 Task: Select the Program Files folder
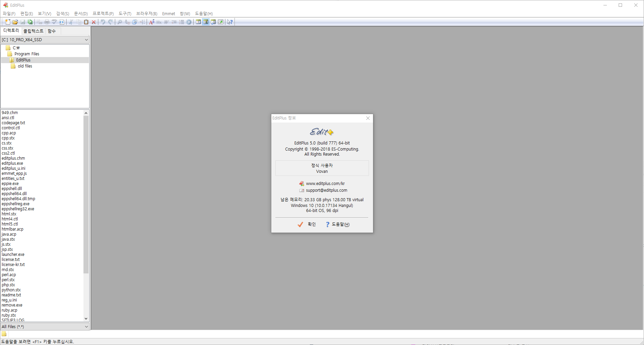[27, 54]
